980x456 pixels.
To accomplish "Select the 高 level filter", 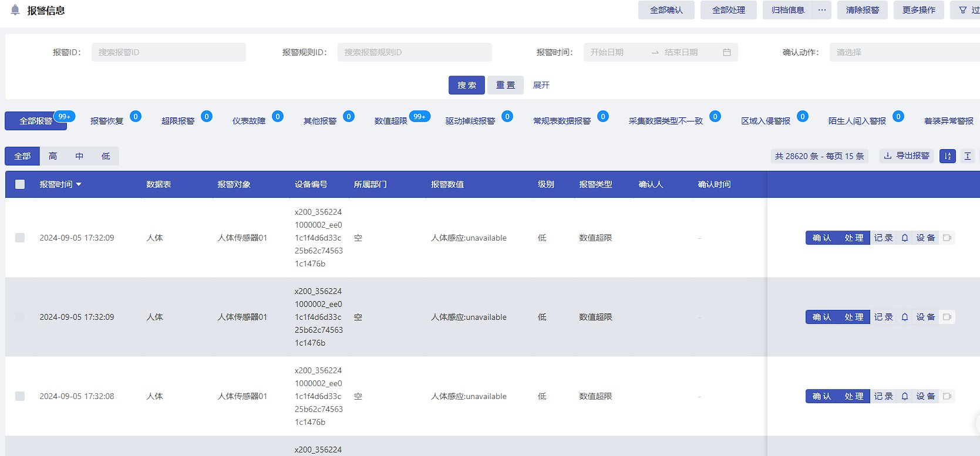I will [x=53, y=156].
